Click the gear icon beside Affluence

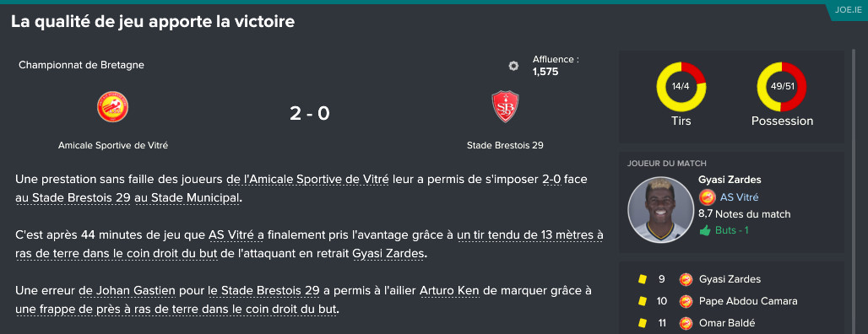coord(513,66)
